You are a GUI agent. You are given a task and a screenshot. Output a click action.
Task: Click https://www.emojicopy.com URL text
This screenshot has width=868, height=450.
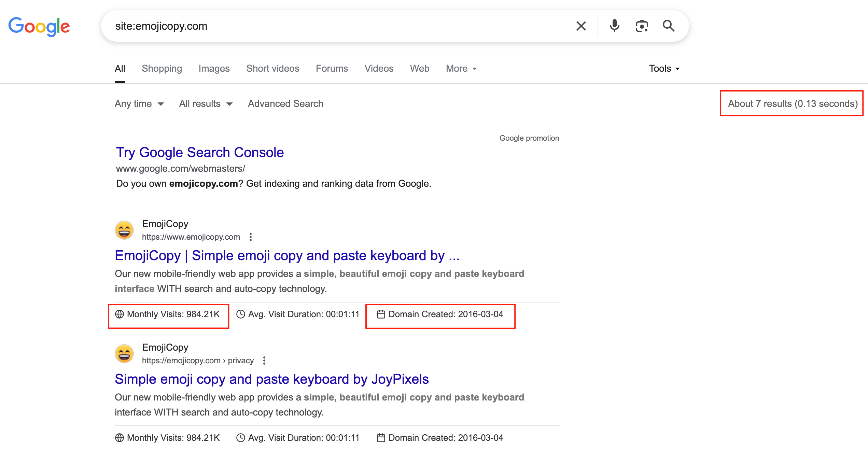coord(191,237)
